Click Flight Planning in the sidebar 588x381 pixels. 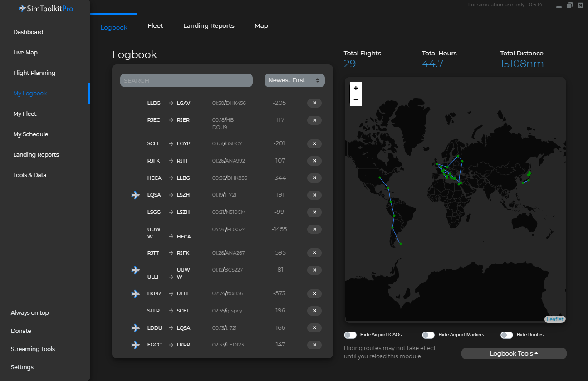34,73
